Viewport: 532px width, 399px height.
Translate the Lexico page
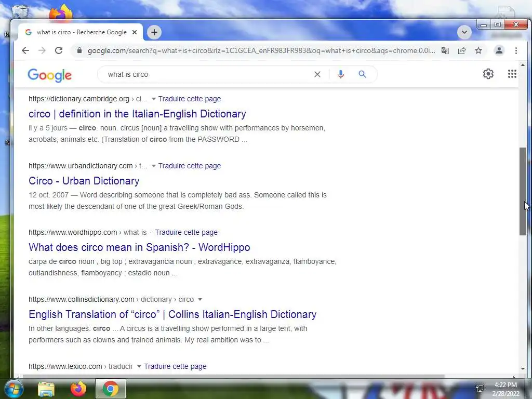175,366
